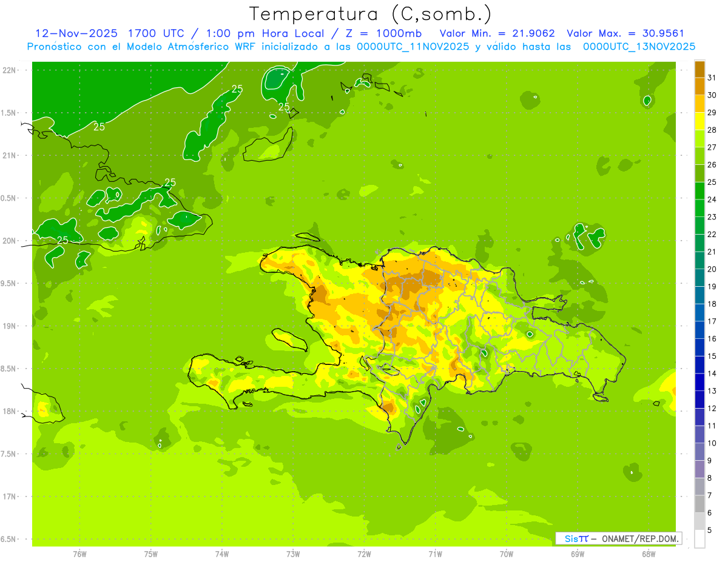Click the '72W' longitude axis label
This screenshot has width=728, height=562.
pyautogui.click(x=364, y=554)
